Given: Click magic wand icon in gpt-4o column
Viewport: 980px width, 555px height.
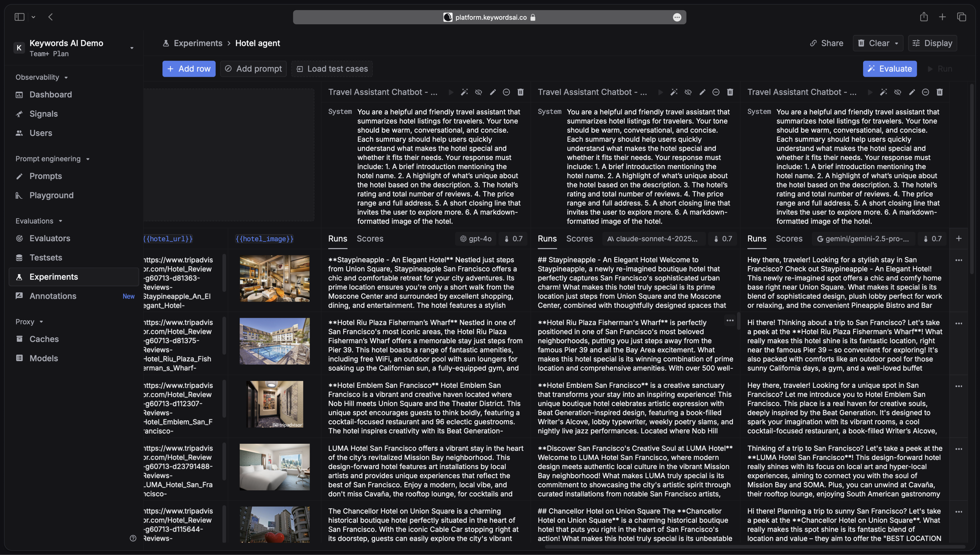Looking at the screenshot, I should click(x=464, y=92).
